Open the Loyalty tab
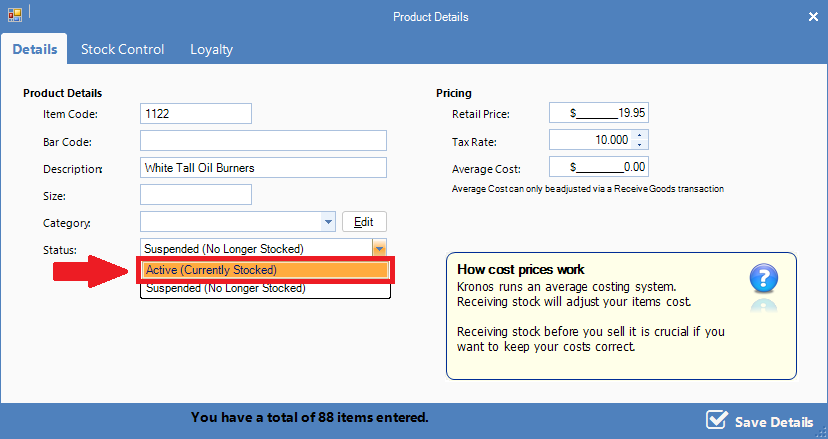 point(211,49)
